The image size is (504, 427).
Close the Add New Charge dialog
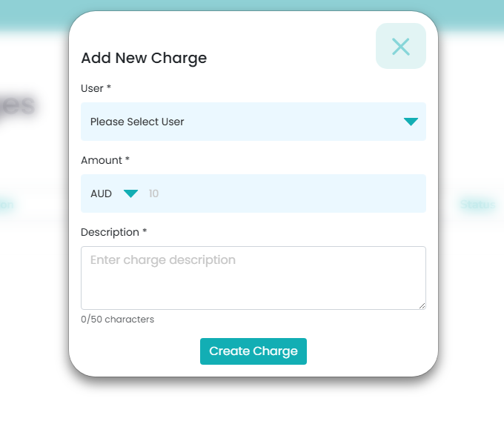401,47
